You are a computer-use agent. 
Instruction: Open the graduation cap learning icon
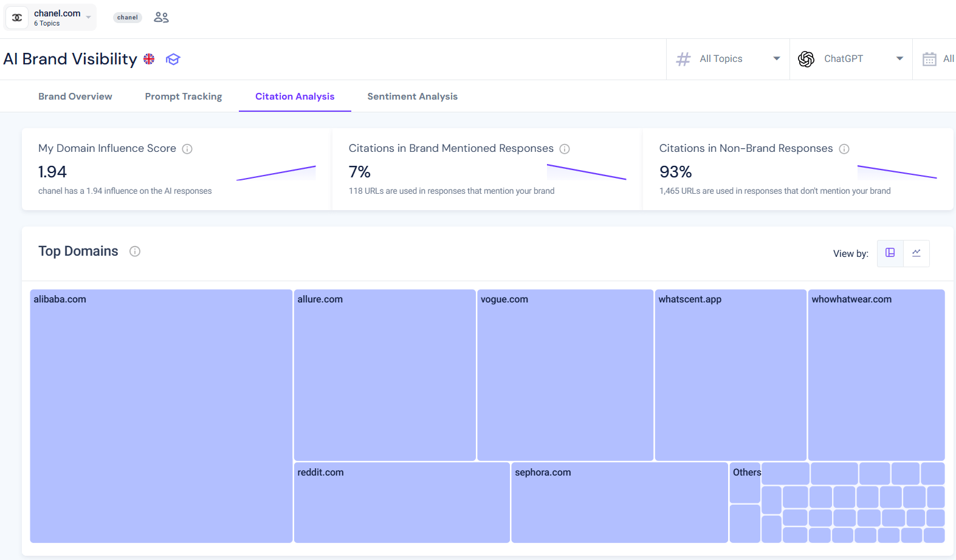point(173,59)
